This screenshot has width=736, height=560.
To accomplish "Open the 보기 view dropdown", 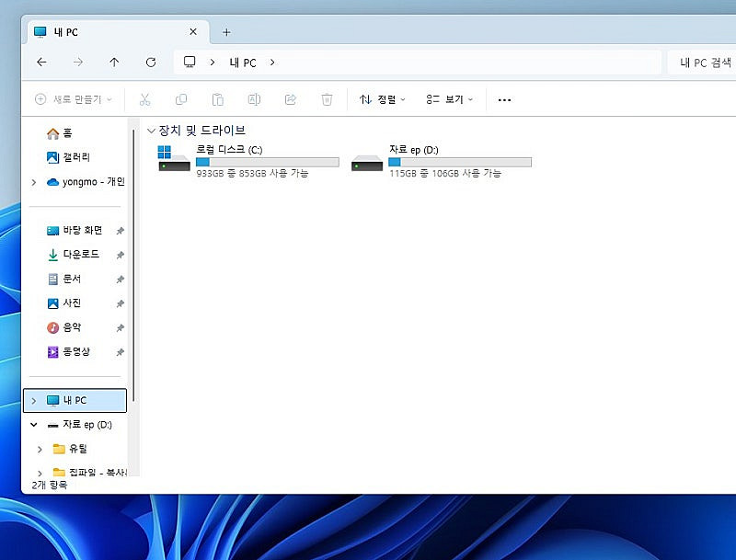I will pos(449,99).
